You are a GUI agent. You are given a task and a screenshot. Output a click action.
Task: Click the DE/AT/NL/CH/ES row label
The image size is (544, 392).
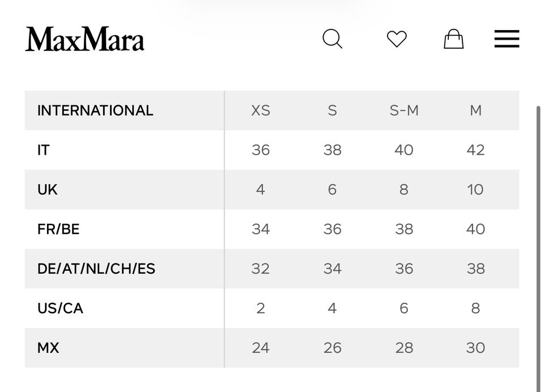pos(96,269)
